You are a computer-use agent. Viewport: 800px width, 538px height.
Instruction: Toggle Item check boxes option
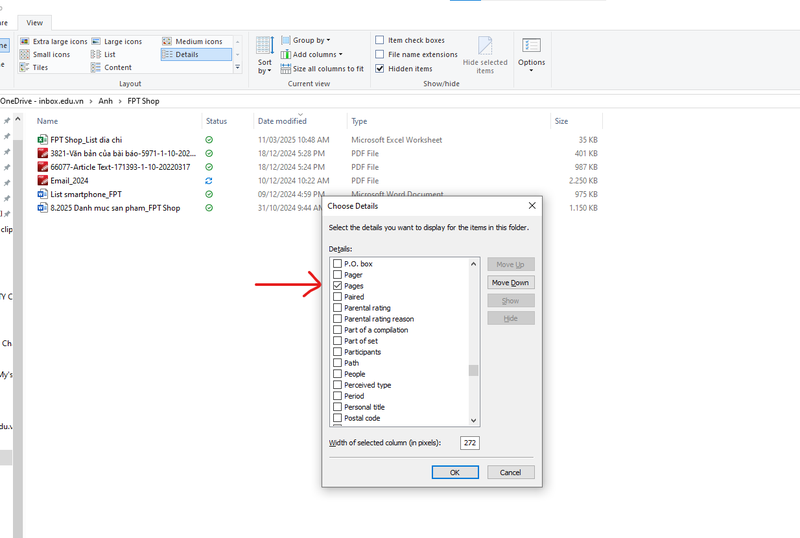coord(380,40)
